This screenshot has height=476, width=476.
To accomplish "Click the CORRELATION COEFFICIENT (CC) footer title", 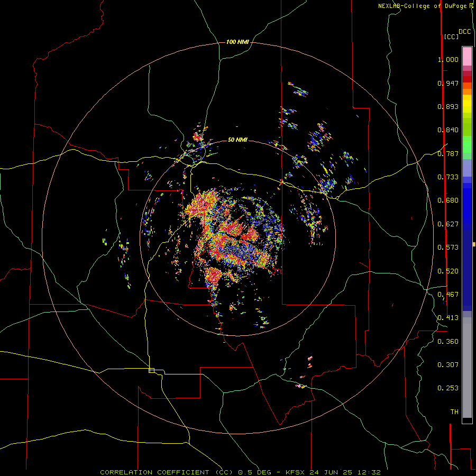I will click(166, 472).
